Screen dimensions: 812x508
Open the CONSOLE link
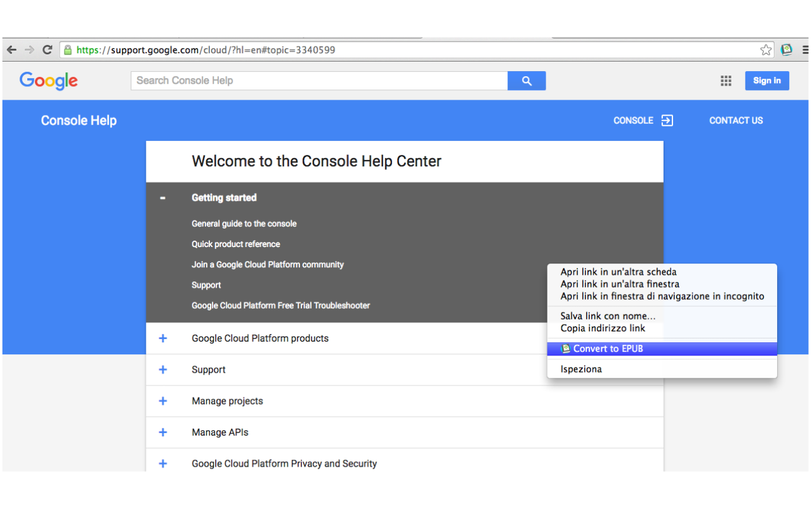tap(633, 121)
